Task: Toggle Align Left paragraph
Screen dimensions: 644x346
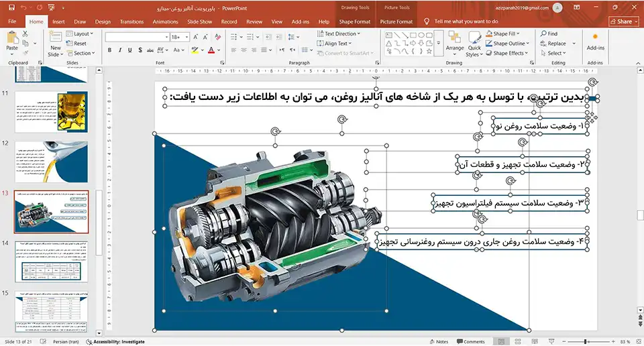Action: pyautogui.click(x=233, y=50)
